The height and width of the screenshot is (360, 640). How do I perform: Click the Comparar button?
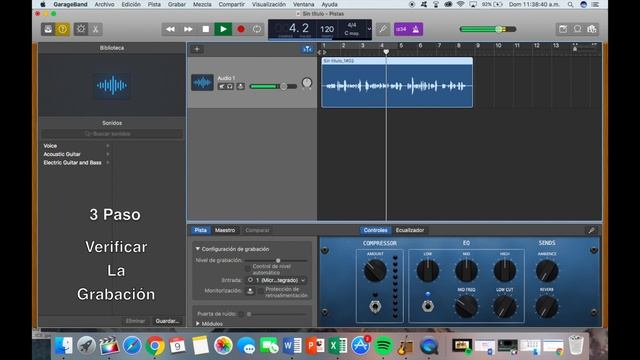[257, 230]
